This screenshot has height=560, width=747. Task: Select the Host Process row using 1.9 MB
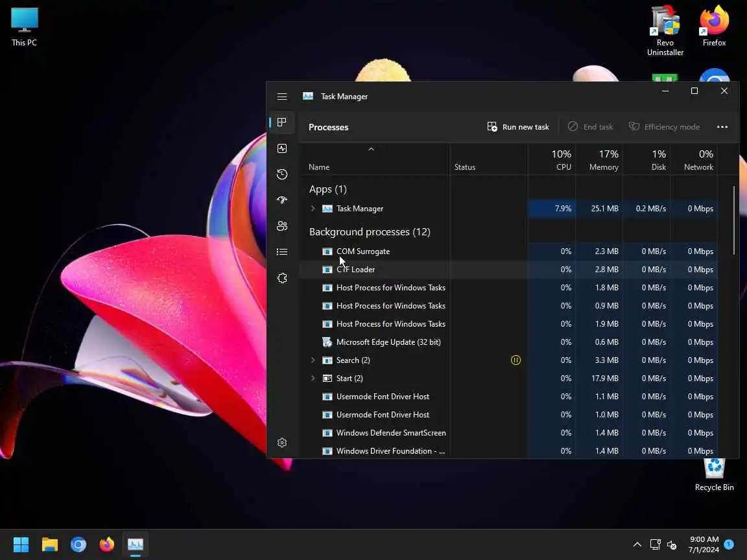click(x=508, y=324)
